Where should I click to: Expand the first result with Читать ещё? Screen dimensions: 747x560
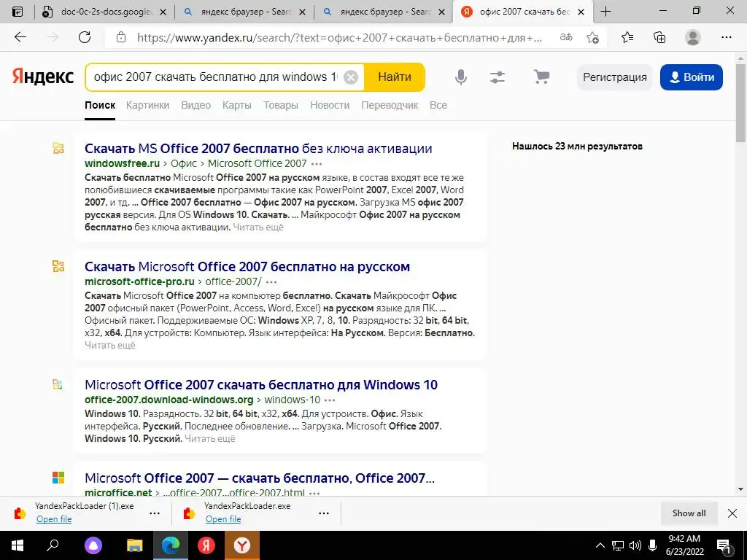(x=258, y=227)
